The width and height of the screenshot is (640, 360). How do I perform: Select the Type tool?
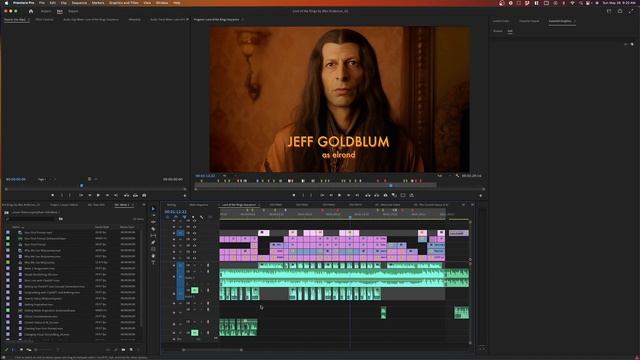point(153,262)
